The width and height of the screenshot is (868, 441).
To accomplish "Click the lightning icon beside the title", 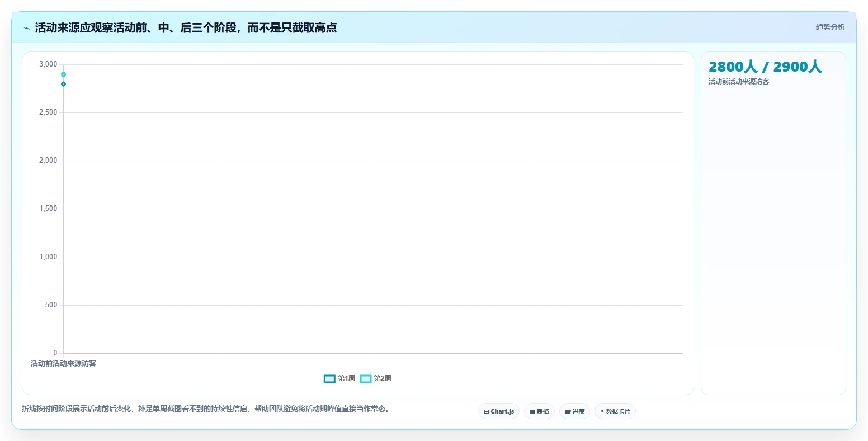I will click(26, 28).
